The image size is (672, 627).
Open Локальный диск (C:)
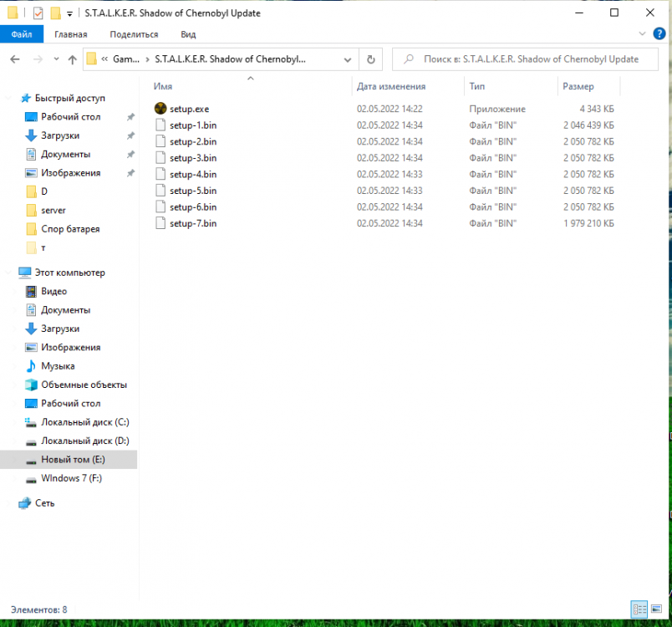pos(85,422)
